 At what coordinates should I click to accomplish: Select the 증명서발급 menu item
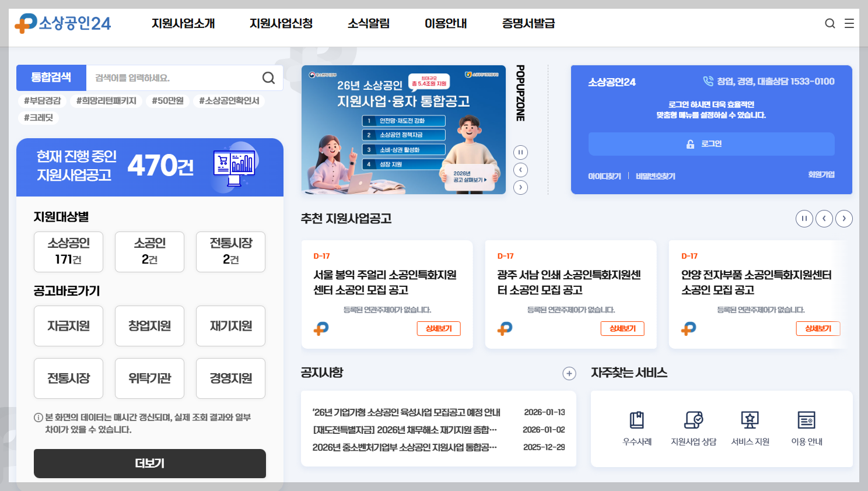coord(527,23)
